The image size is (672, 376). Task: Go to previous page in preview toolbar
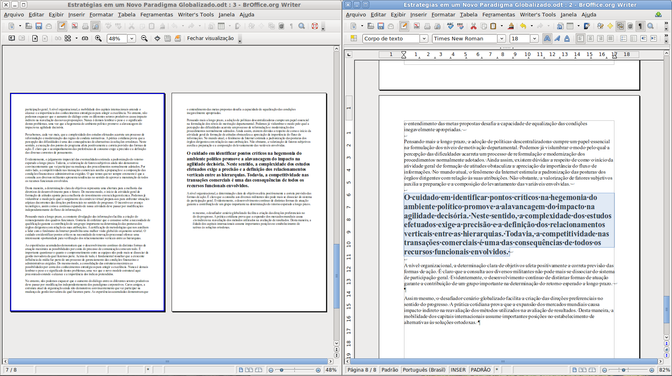coord(12,38)
